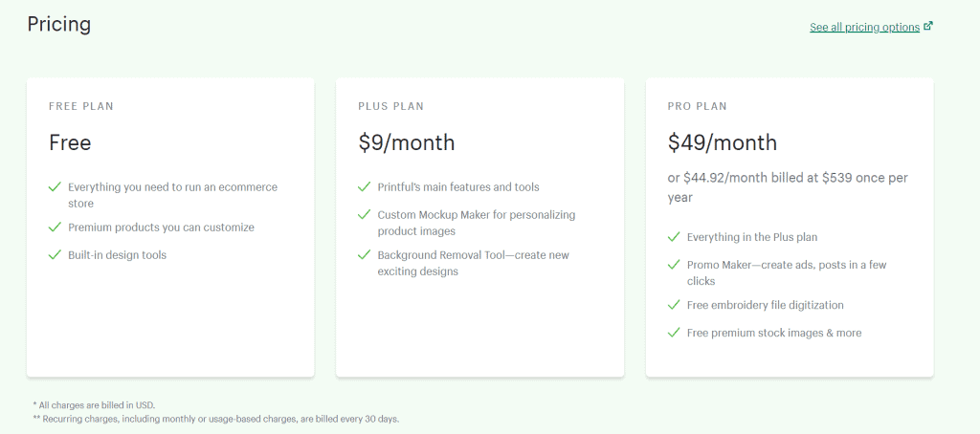This screenshot has width=980, height=434.
Task: Click checkmark next to Printful's main features
Action: 365,186
